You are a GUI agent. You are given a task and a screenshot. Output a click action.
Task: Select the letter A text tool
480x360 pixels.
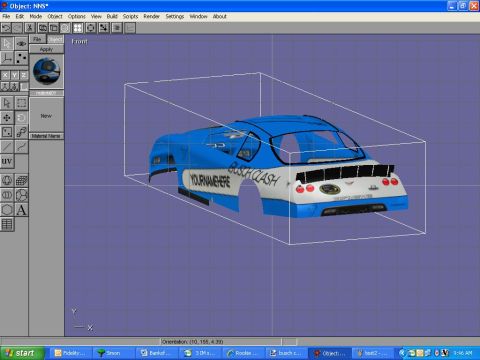coord(21,210)
